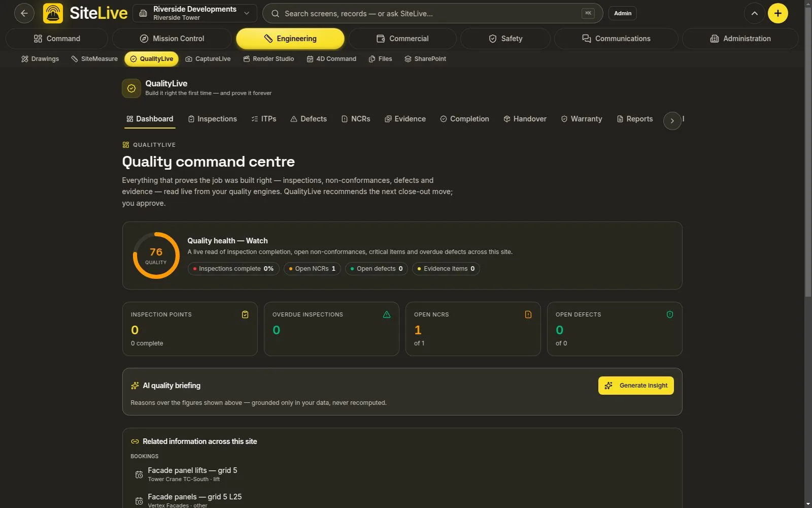Click the search screens and records field
812x508 pixels.
pyautogui.click(x=432, y=13)
